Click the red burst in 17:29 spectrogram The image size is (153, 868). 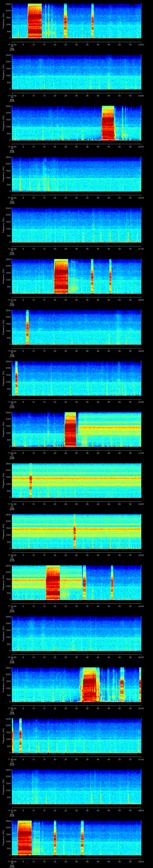(x=16, y=378)
